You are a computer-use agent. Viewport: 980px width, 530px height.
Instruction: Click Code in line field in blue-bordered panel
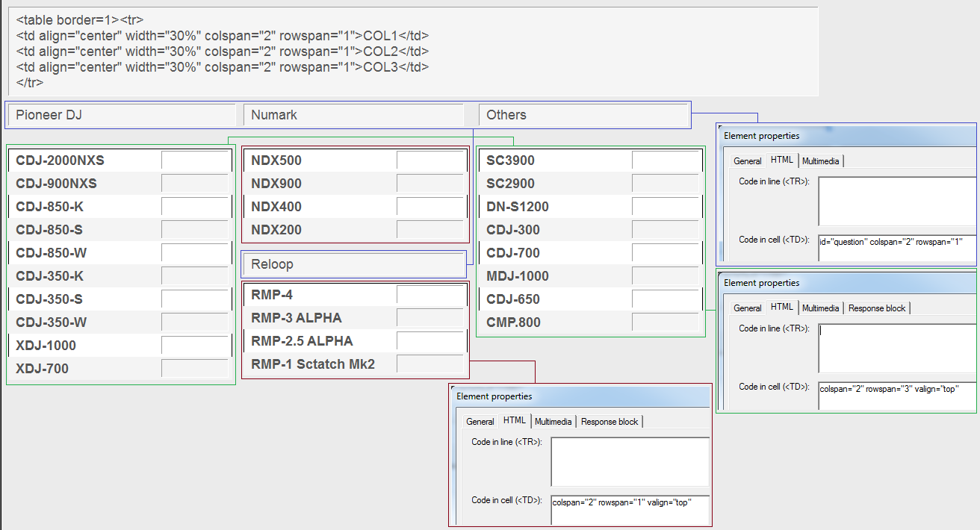coord(897,202)
